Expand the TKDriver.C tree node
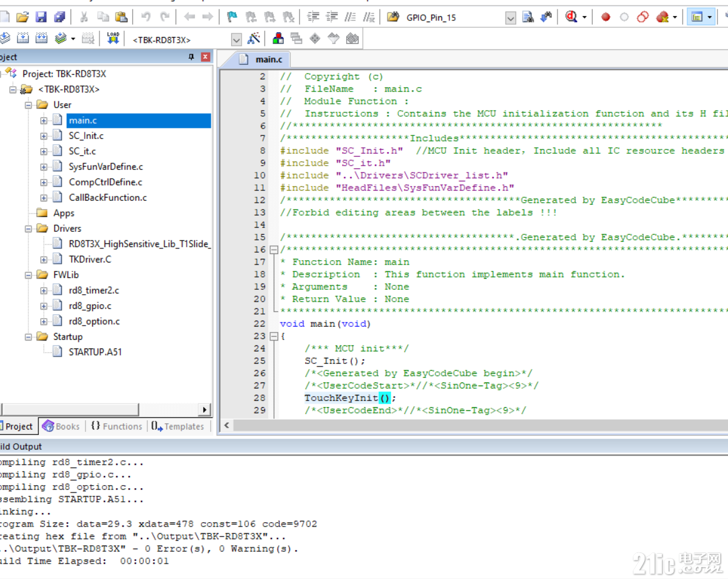The width and height of the screenshot is (728, 579). [44, 260]
